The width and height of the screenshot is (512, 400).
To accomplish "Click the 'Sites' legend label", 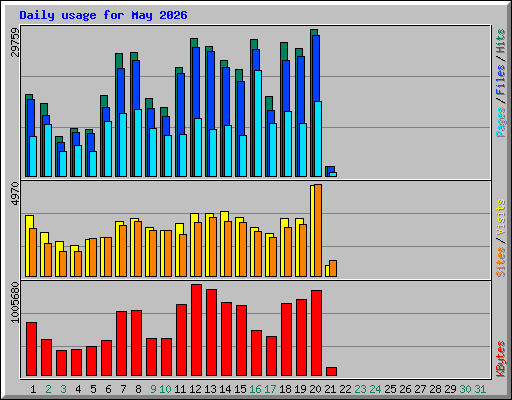I will click(x=501, y=262).
